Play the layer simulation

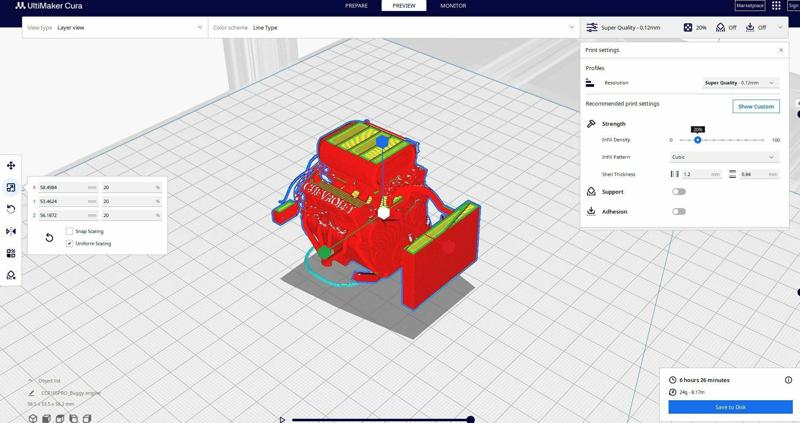coord(282,419)
